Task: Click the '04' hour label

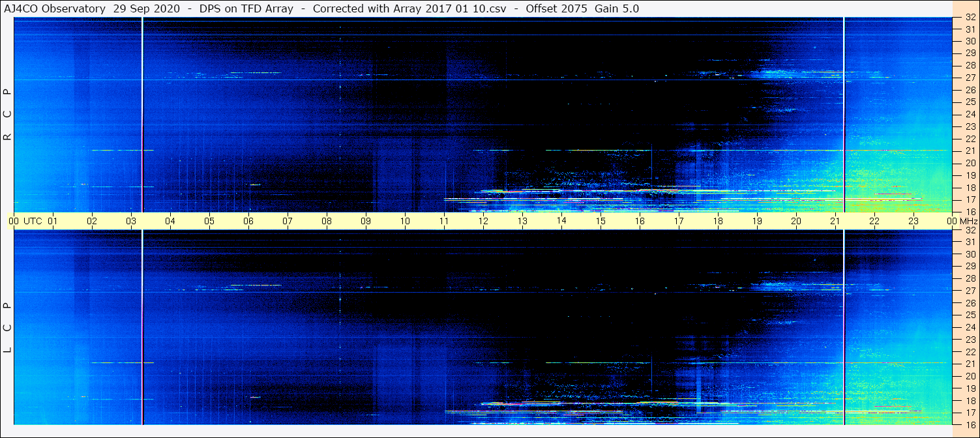Action: point(170,221)
